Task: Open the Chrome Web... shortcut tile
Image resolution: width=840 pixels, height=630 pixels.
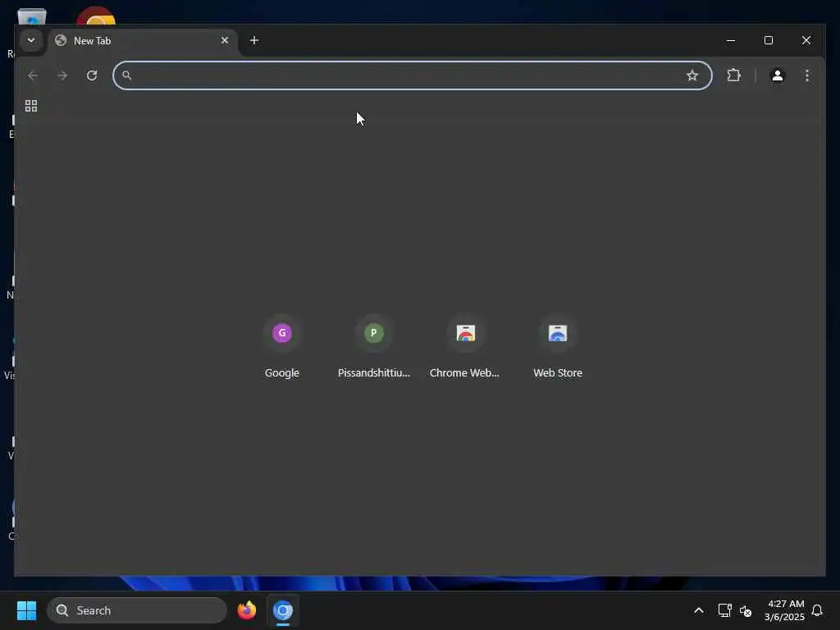Action: (x=465, y=347)
